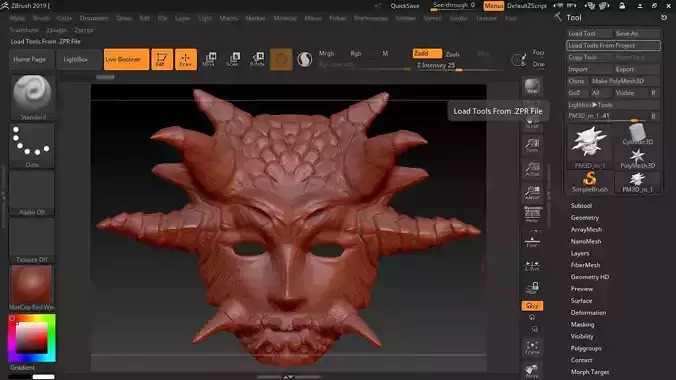This screenshot has width=676, height=380.
Task: Toggle the Floor grid
Action: (x=532, y=242)
